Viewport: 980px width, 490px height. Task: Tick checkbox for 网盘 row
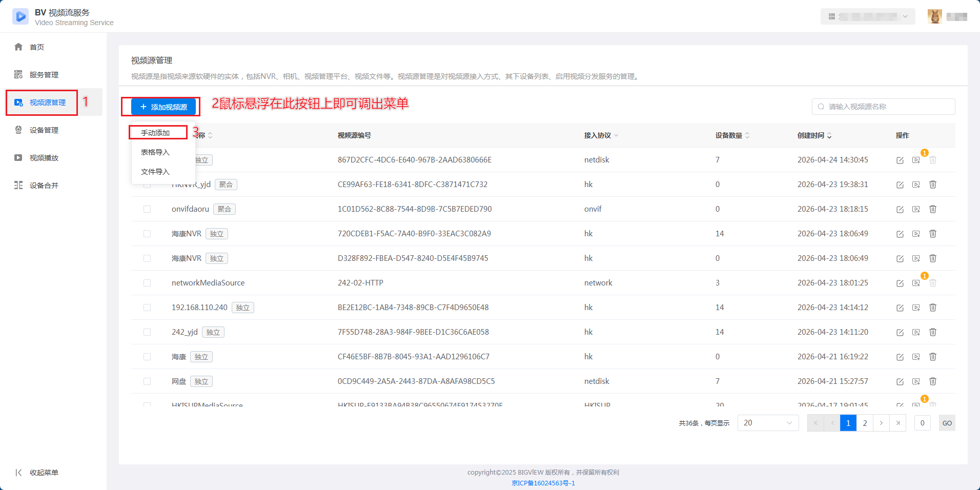(x=147, y=381)
